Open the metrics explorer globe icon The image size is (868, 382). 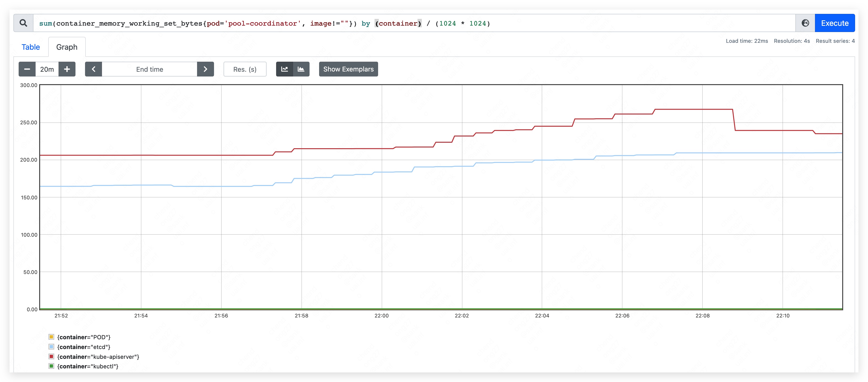pos(805,23)
